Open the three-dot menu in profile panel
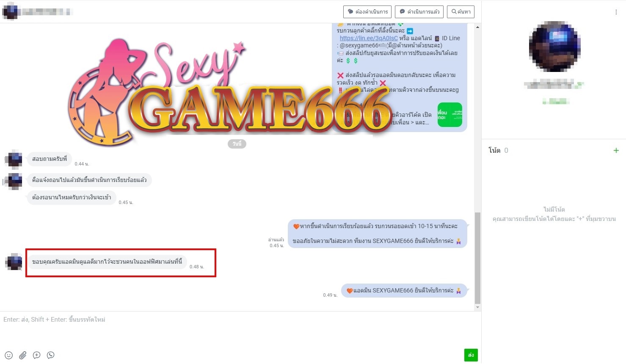 point(616,12)
